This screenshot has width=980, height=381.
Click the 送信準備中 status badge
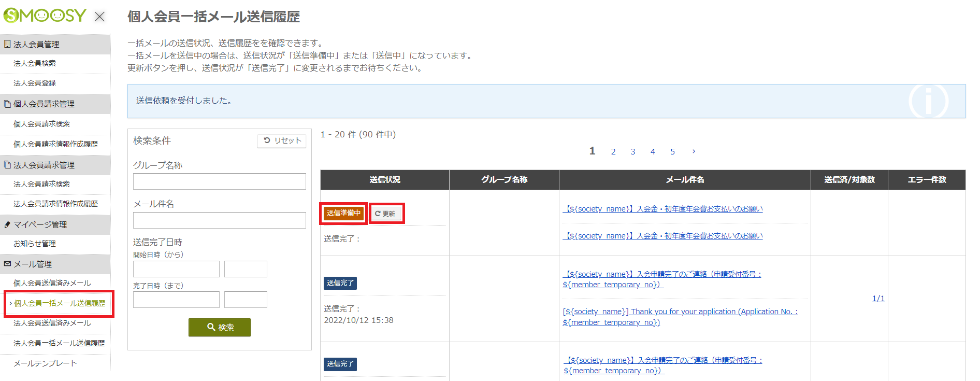click(x=343, y=213)
